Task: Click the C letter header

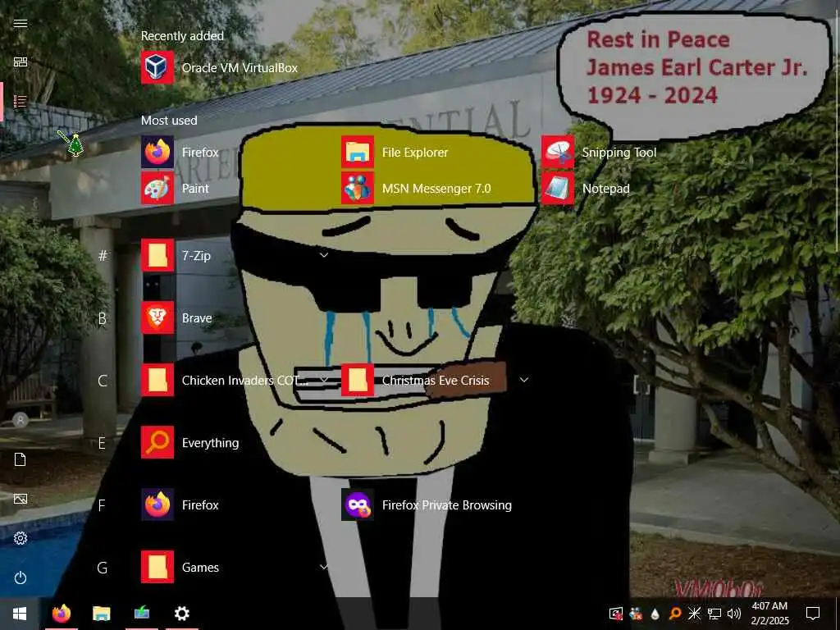Action: [103, 381]
